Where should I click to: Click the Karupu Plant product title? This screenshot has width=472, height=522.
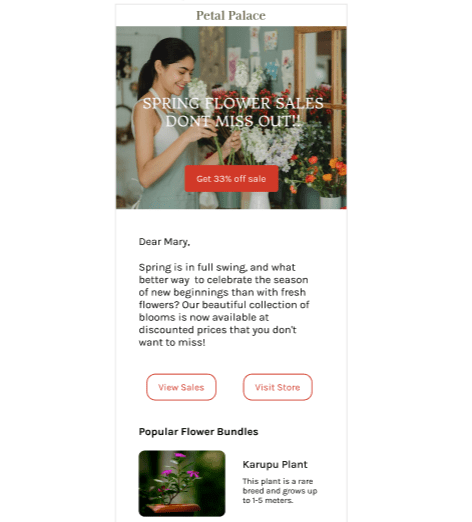click(x=275, y=464)
